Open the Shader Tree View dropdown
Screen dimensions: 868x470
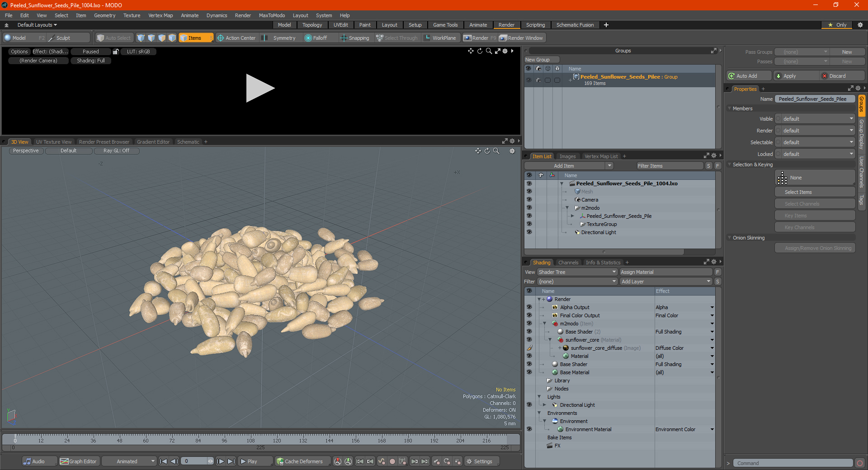coord(577,272)
